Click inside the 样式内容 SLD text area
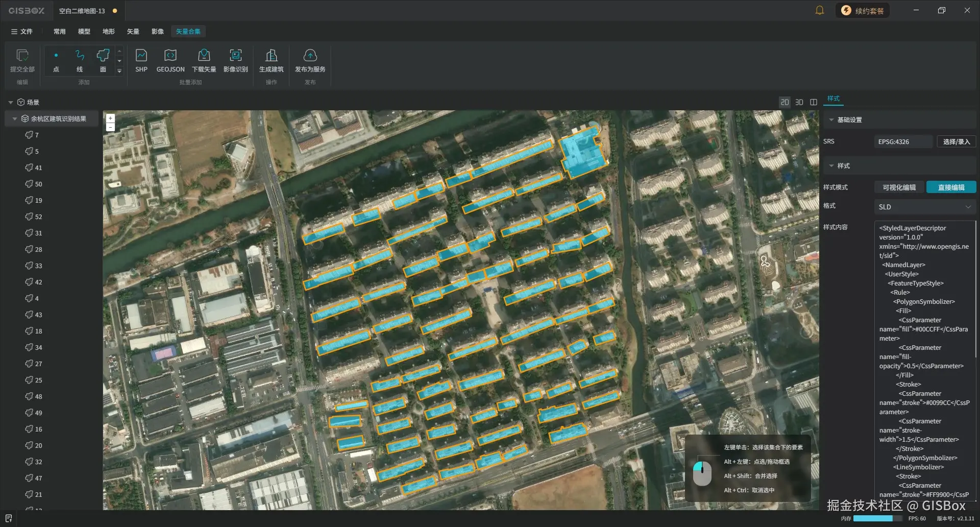980x527 pixels. [924, 360]
